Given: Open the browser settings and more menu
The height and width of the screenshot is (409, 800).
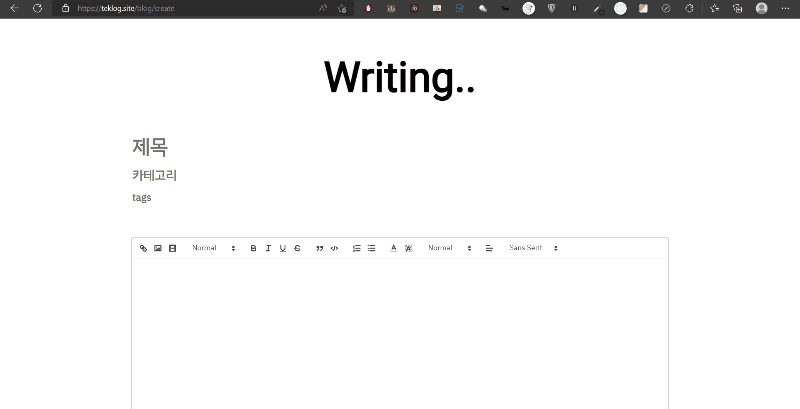Looking at the screenshot, I should tap(785, 8).
